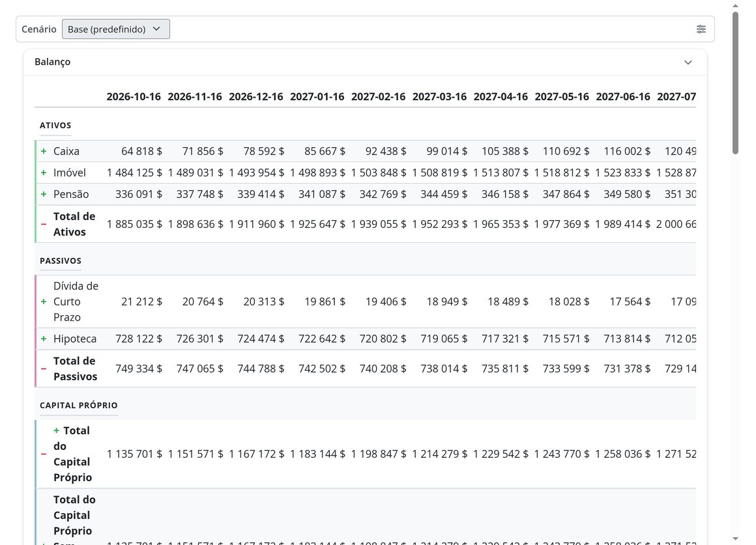Click the 2026-11-16 column header
This screenshot has height=545, width=756.
(195, 96)
